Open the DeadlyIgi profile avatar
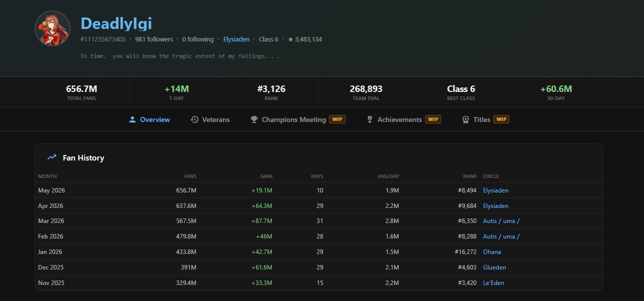Viewport: 644px width, 301px height. click(53, 28)
